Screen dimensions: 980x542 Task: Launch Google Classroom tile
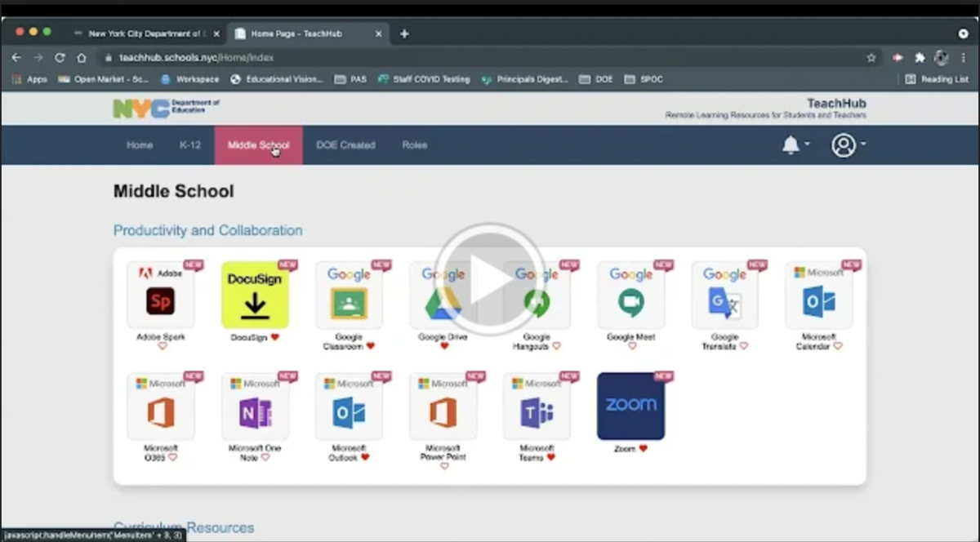[x=349, y=295]
